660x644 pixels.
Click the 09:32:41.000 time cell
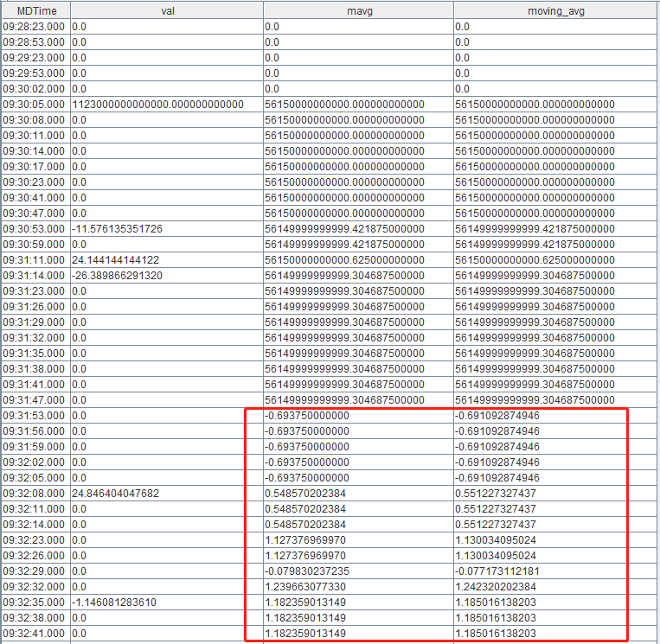point(35,634)
